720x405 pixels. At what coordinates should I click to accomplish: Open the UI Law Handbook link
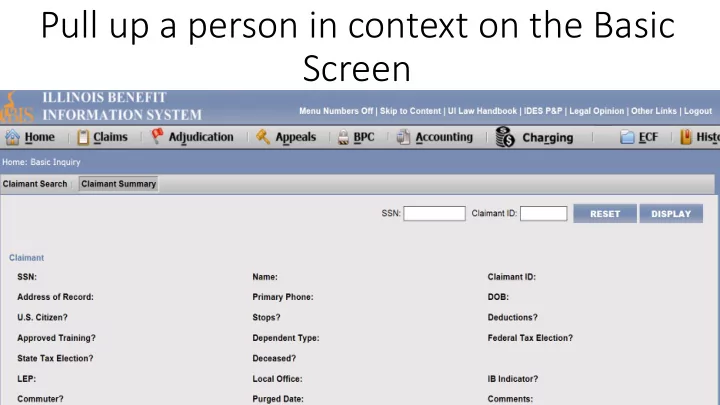click(x=482, y=111)
